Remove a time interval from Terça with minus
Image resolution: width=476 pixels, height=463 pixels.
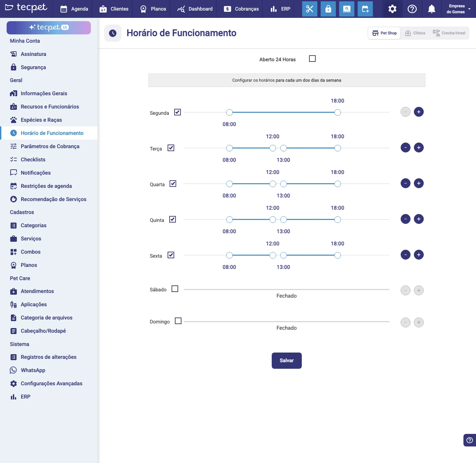pos(406,147)
